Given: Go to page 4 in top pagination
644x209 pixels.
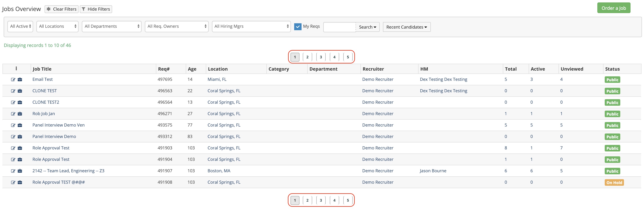Looking at the screenshot, I should click(334, 57).
